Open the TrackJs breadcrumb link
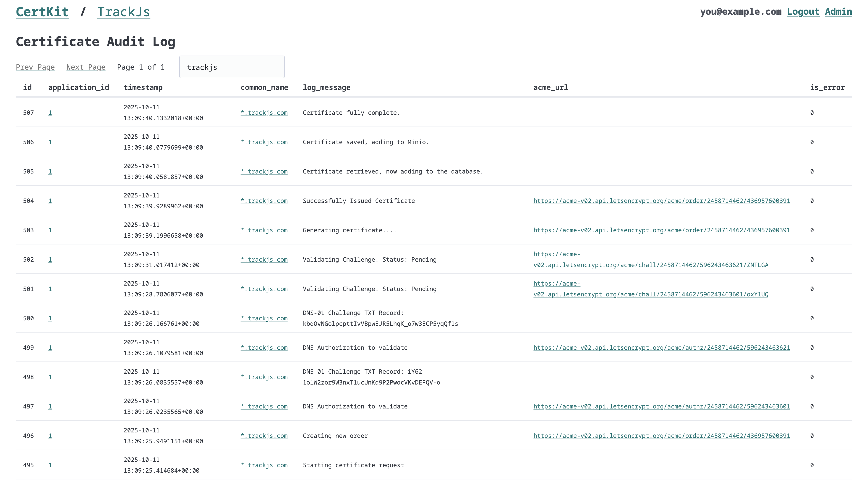The width and height of the screenshot is (868, 488). point(123,12)
